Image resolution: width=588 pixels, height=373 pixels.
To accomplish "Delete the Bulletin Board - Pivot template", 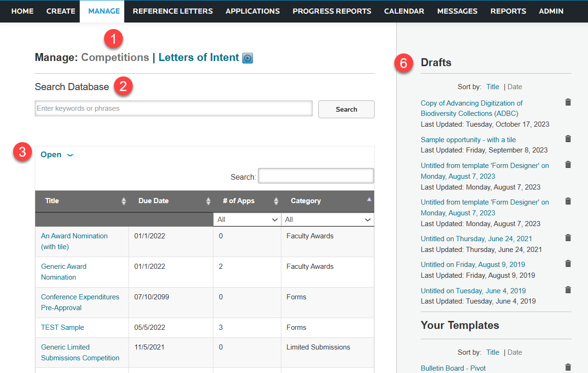I will [x=568, y=367].
